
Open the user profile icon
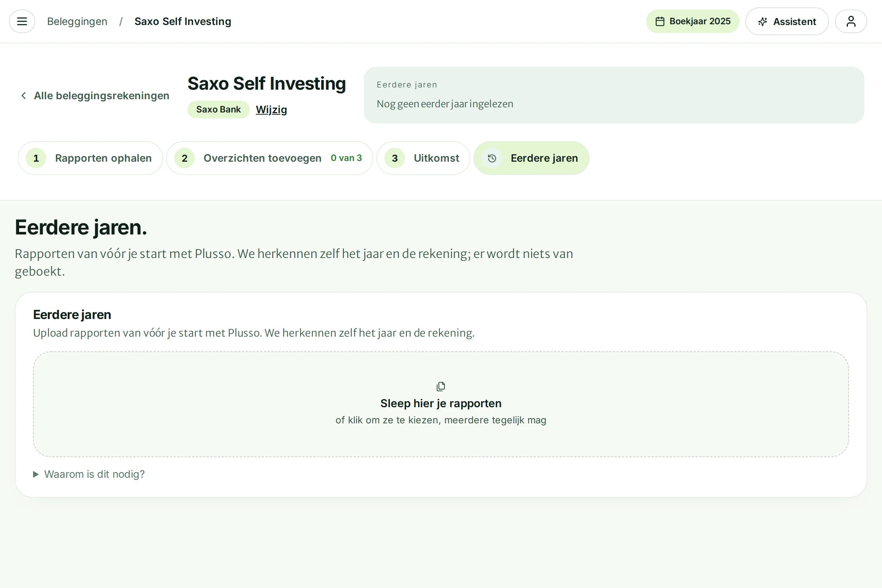[x=851, y=21]
